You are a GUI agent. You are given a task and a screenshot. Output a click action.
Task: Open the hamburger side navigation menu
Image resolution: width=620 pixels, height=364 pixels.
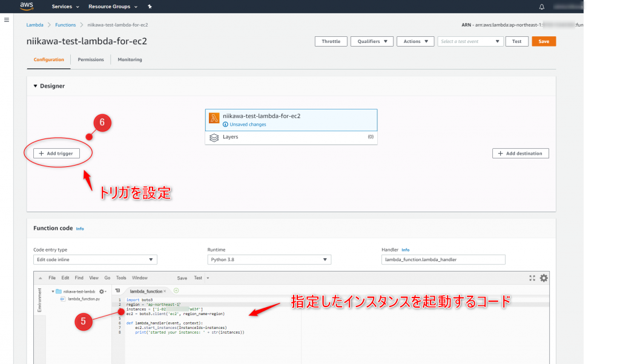[7, 20]
